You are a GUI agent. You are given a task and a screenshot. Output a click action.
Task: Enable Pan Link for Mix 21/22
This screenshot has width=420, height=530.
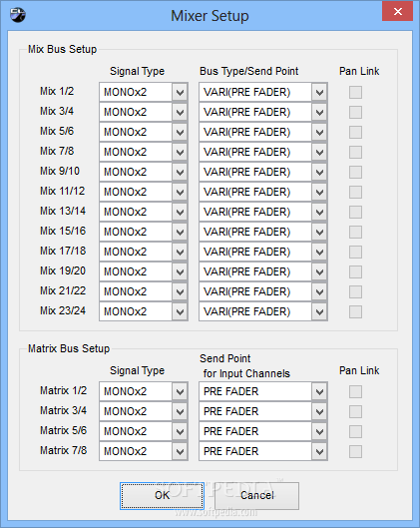click(355, 291)
